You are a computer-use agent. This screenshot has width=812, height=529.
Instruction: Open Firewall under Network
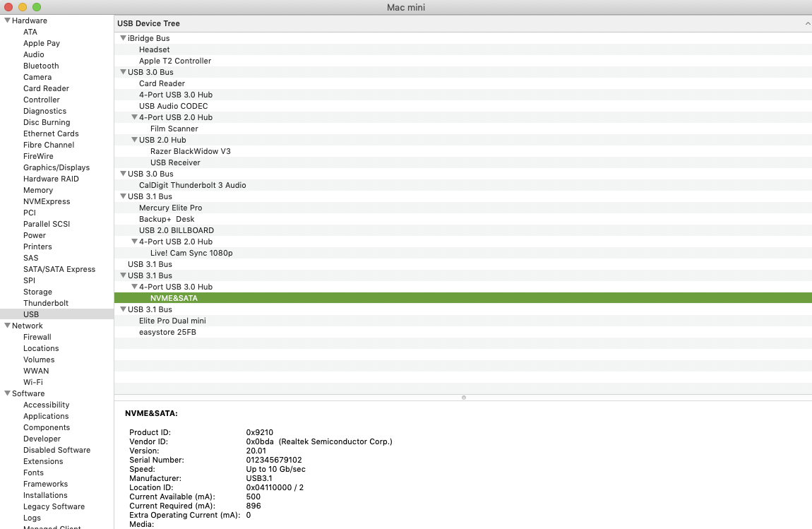[37, 337]
